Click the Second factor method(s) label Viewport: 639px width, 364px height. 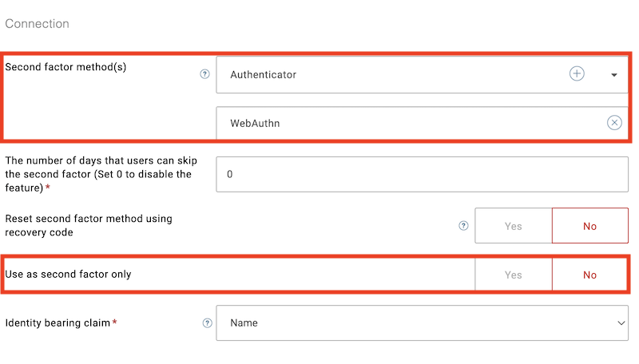(x=65, y=67)
